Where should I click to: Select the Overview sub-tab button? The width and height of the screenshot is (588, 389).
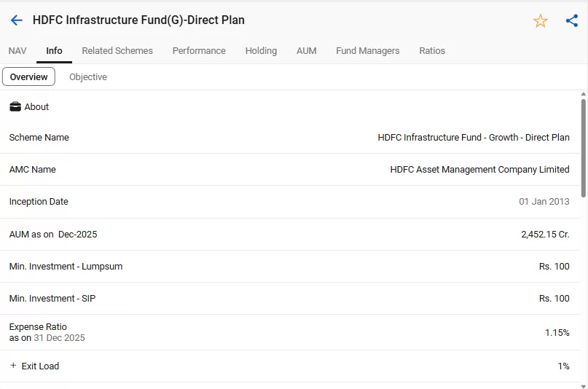pos(29,76)
